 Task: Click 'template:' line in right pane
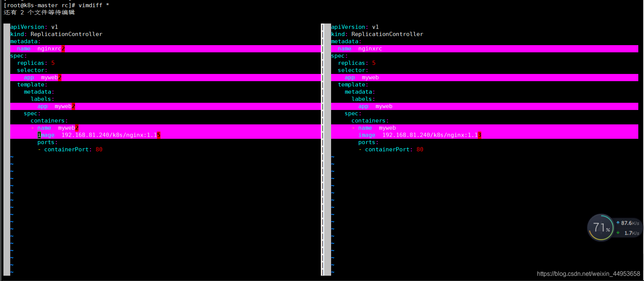click(x=353, y=85)
